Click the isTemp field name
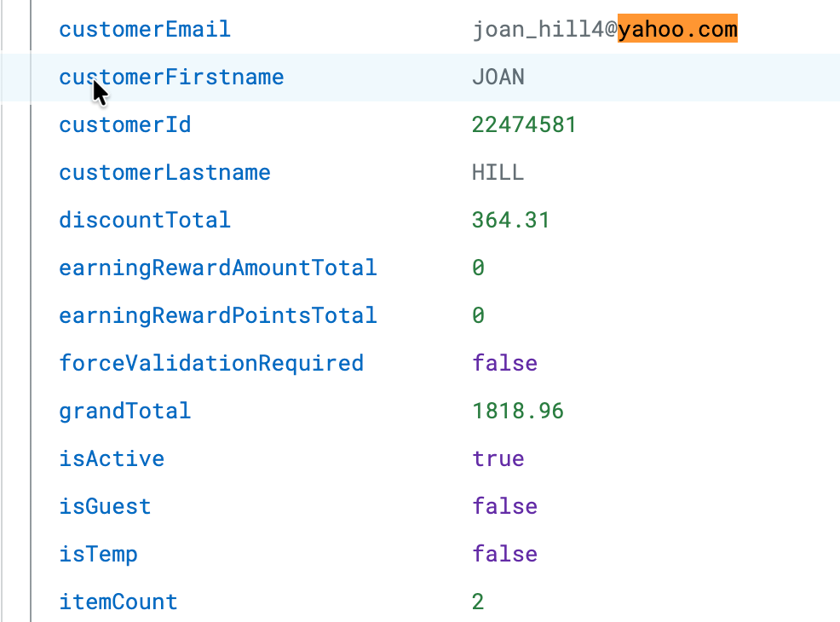Screen dimensions: 840x622 click(x=98, y=555)
